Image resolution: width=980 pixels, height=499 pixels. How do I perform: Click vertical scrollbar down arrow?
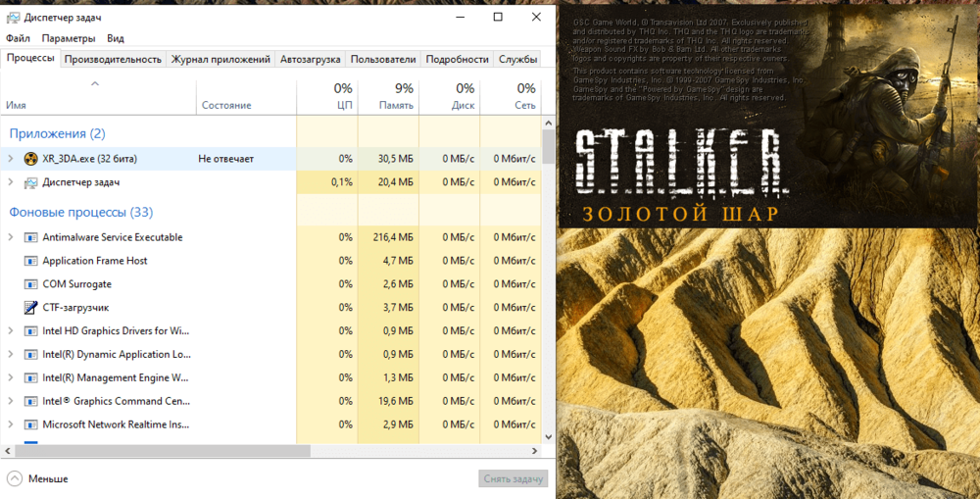(549, 437)
